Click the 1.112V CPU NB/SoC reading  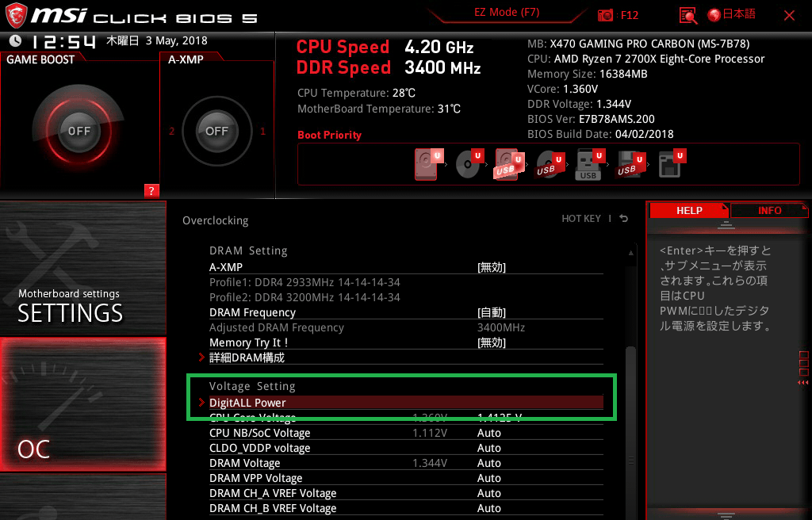430,433
